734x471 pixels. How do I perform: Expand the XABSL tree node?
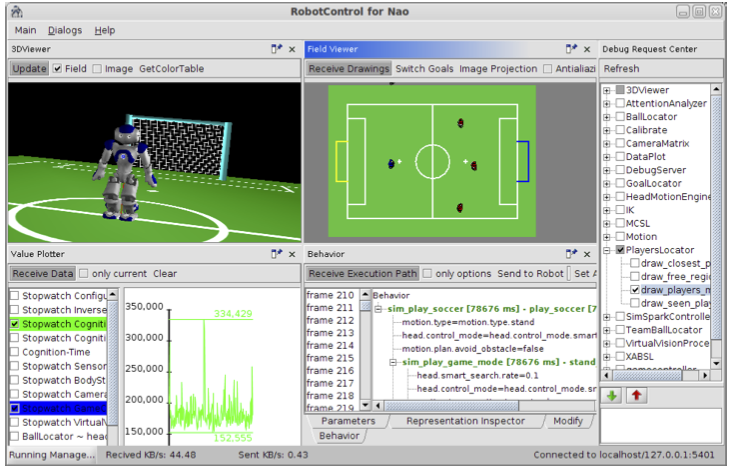tap(607, 357)
